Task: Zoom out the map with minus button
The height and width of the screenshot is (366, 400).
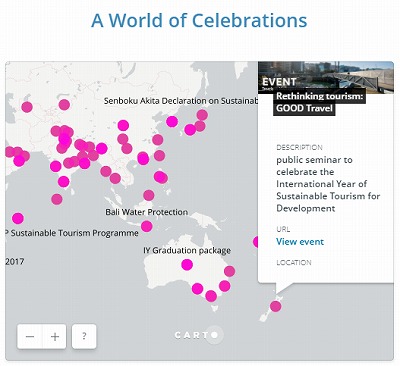Action: (x=30, y=336)
